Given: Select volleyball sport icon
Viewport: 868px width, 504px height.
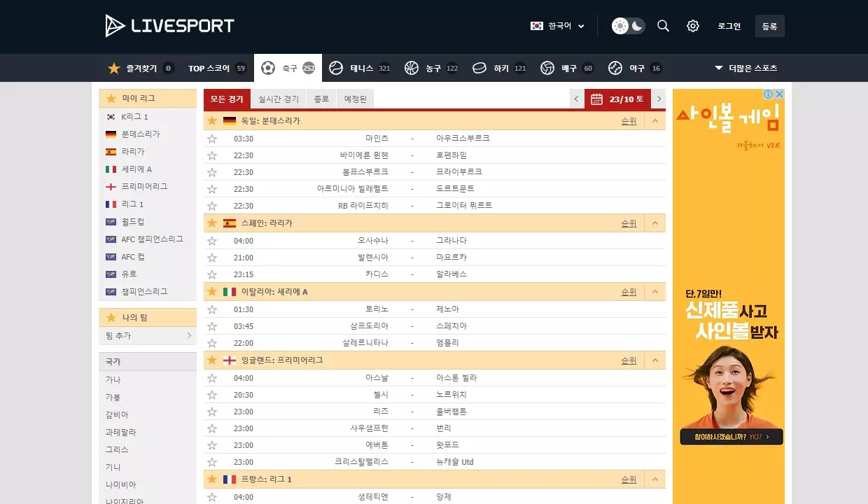Looking at the screenshot, I should [547, 68].
